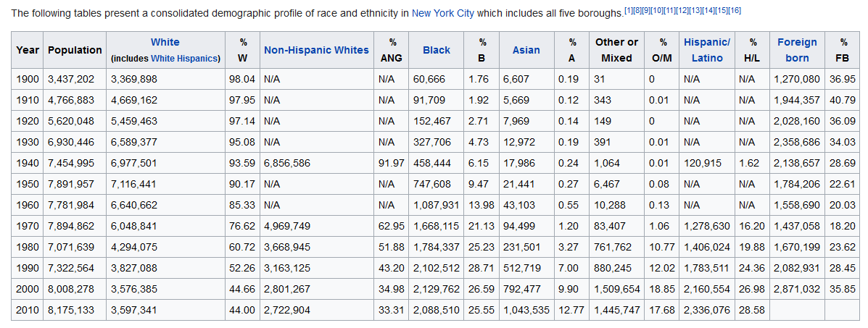Select the 2000 foreign born value 2,871,032

797,290
